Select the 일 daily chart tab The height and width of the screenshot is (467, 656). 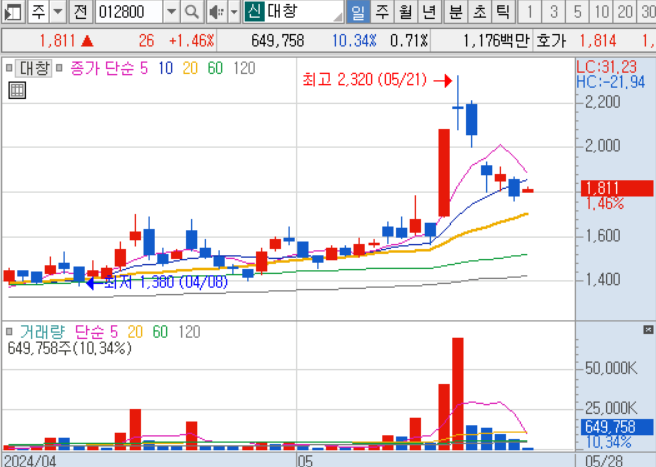(x=358, y=12)
